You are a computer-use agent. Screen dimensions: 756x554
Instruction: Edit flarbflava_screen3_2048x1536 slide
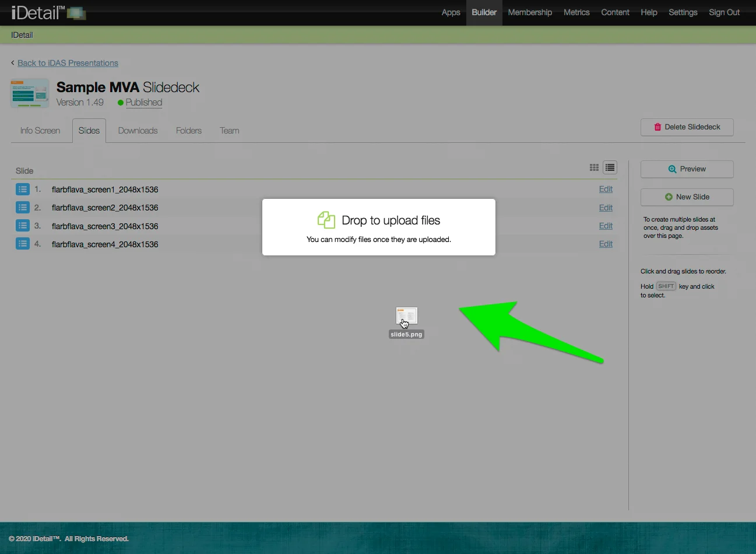coord(606,226)
